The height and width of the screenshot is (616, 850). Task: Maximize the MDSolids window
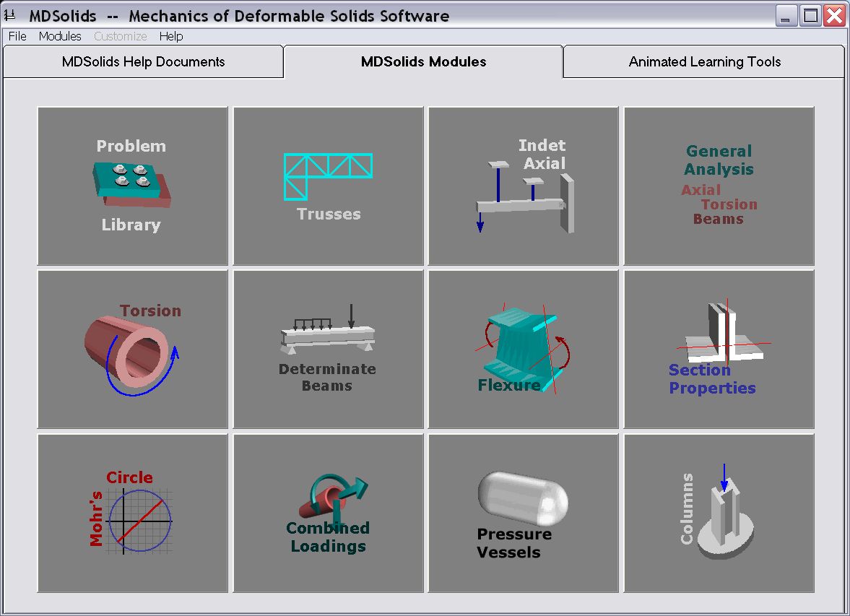point(810,15)
